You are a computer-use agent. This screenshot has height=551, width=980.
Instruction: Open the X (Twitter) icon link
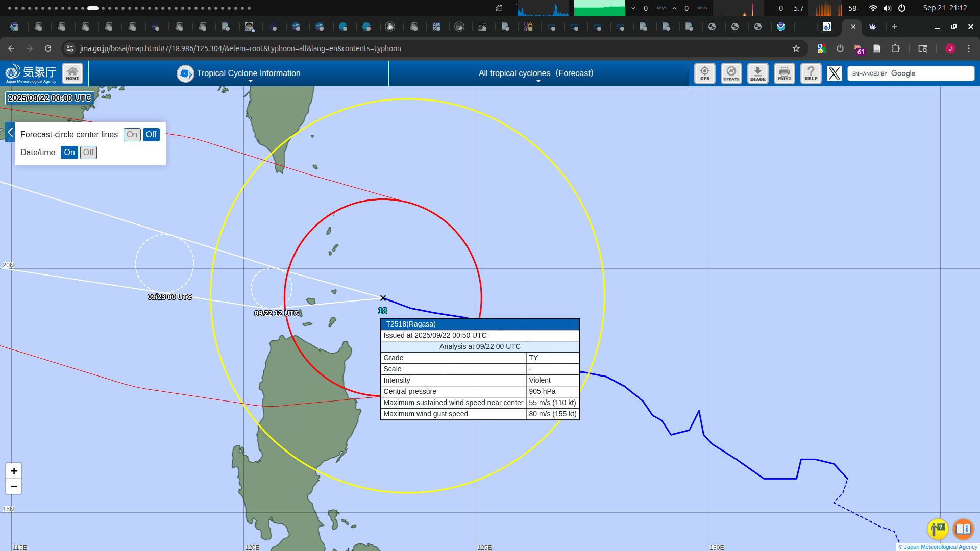coord(835,73)
